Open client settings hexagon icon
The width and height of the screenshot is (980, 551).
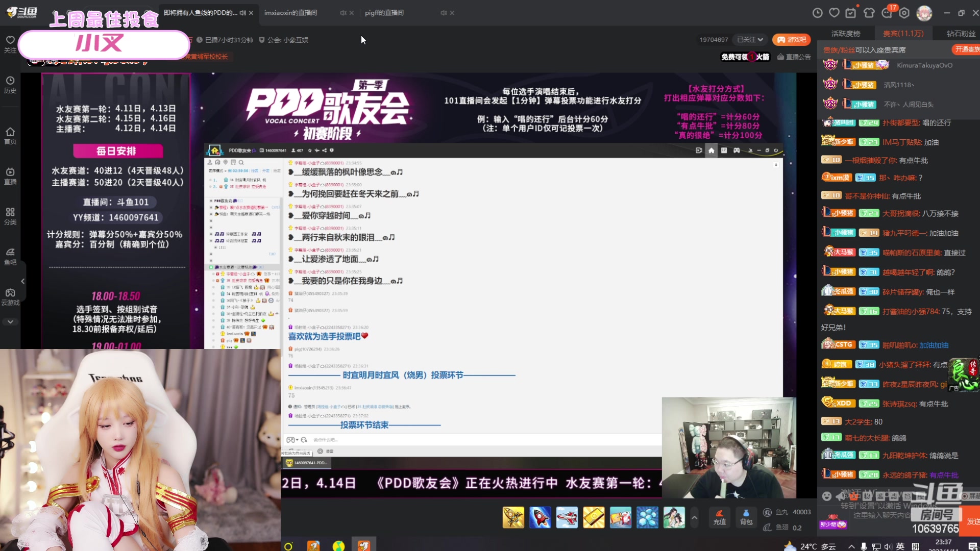point(904,13)
